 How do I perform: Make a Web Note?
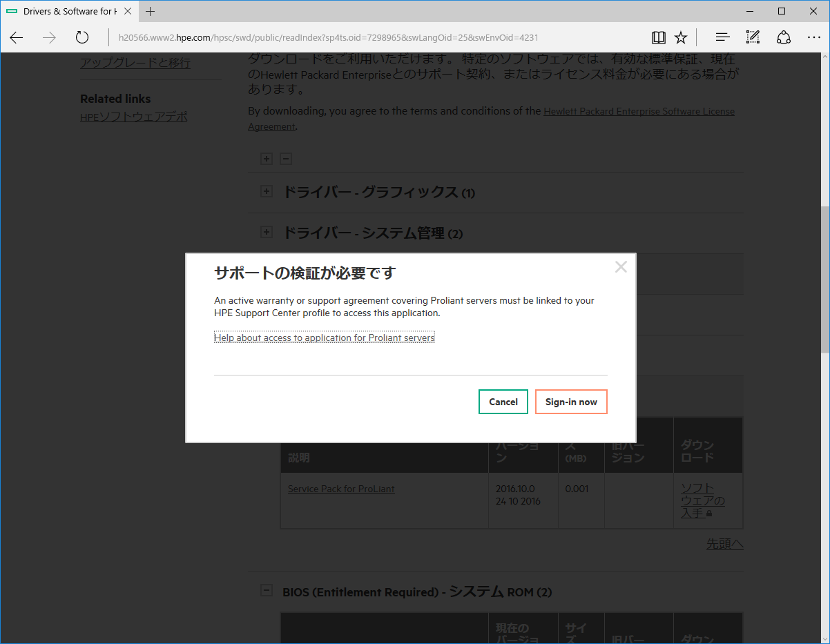[x=753, y=37]
